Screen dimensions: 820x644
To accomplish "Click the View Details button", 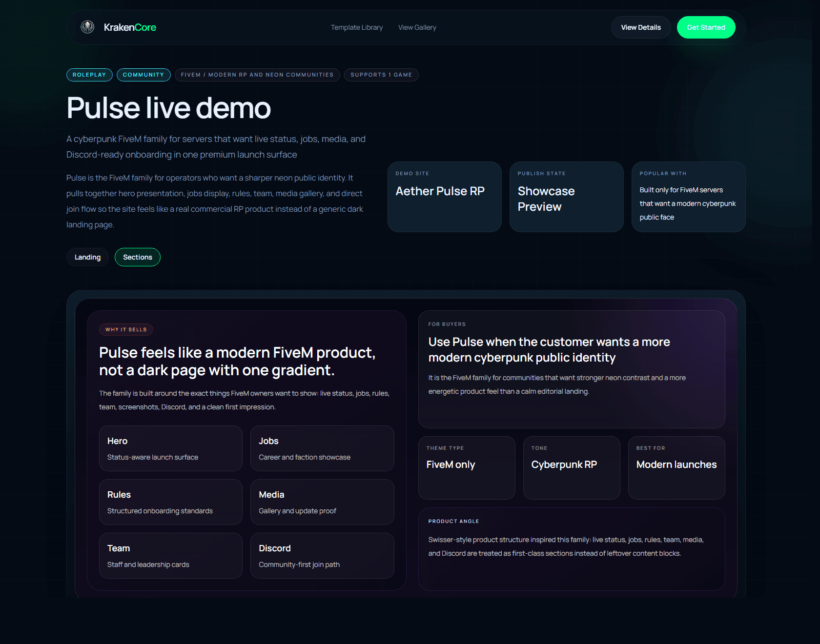I will [641, 27].
